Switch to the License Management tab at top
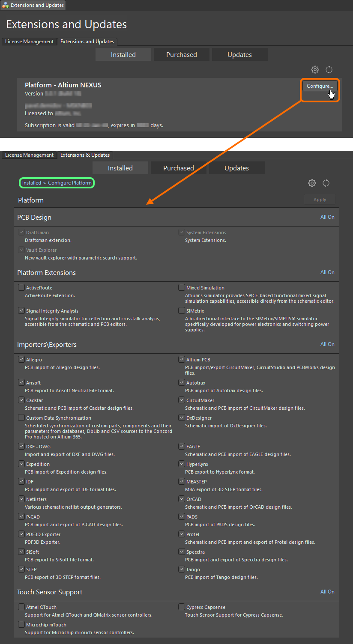Screen dimensions: 353x644 tap(29, 42)
